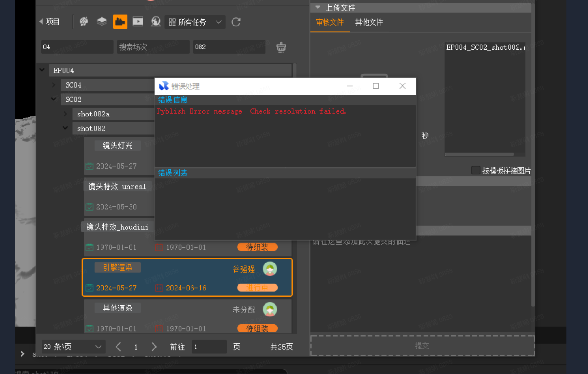588x374 pixels.
Task: Collapse the EP004 tree node
Action: click(x=42, y=70)
